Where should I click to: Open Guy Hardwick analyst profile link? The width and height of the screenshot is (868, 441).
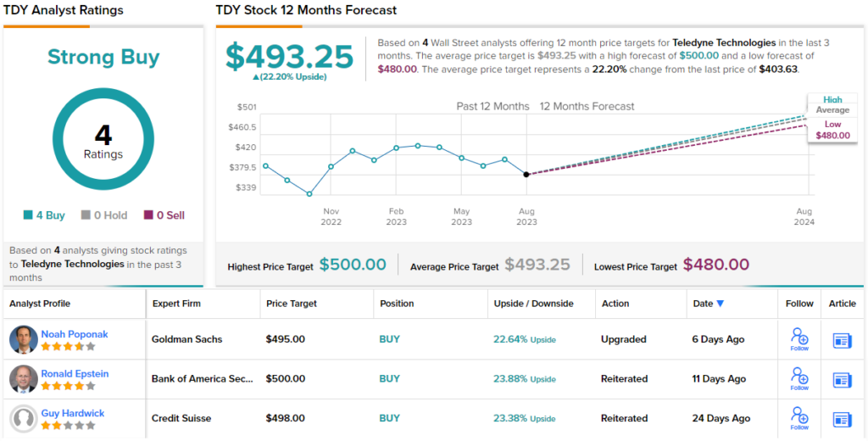(75, 413)
